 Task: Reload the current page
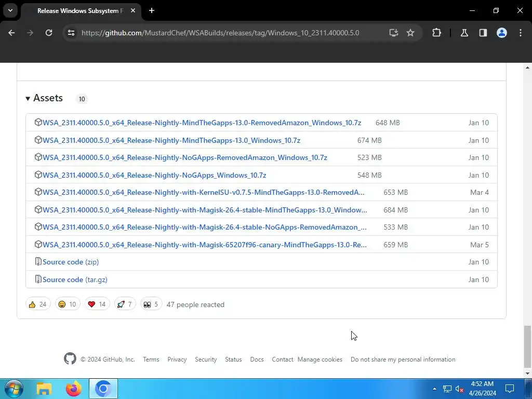(49, 33)
